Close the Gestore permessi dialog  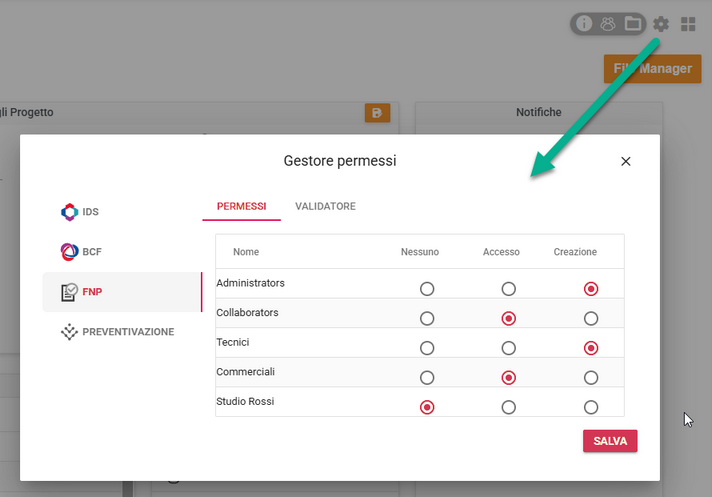(x=626, y=161)
